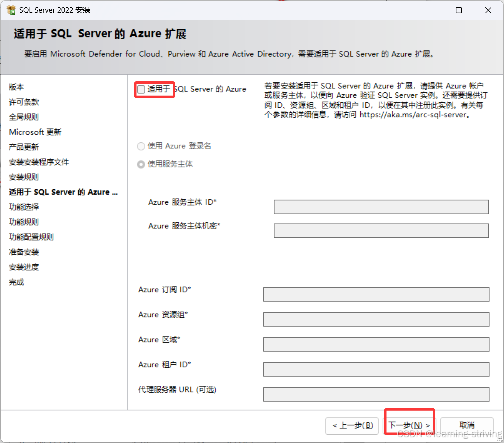Click the 代理服务器 URL (可选) input field
Screen dimensions: 504x443
tap(376, 394)
